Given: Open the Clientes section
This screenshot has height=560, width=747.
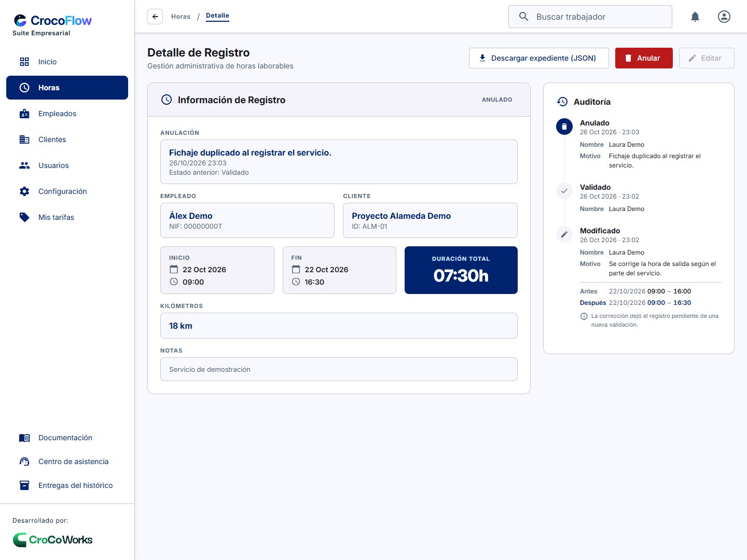Looking at the screenshot, I should (67, 139).
